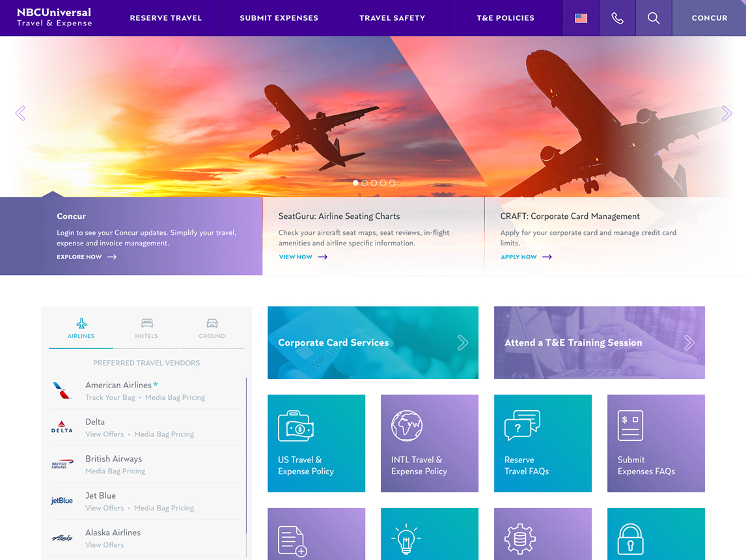746x560 pixels.
Task: Click Explore Now link
Action: click(79, 257)
